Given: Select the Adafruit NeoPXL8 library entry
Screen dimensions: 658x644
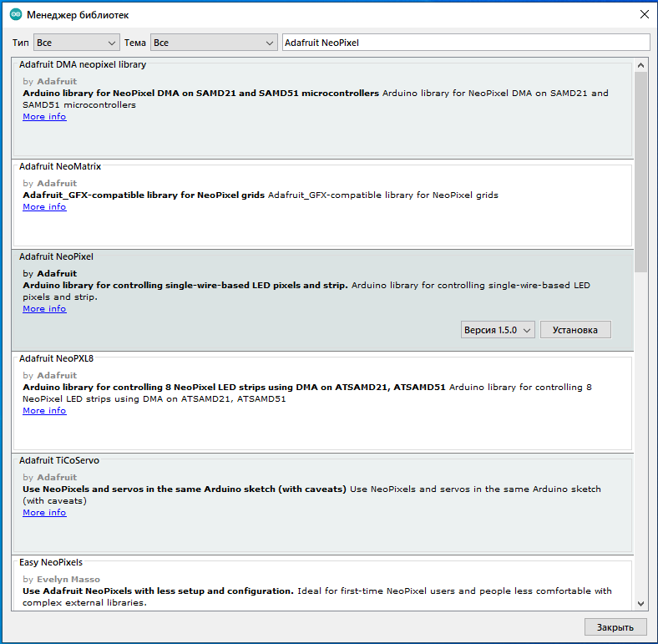Looking at the screenshot, I should pyautogui.click(x=334, y=430).
